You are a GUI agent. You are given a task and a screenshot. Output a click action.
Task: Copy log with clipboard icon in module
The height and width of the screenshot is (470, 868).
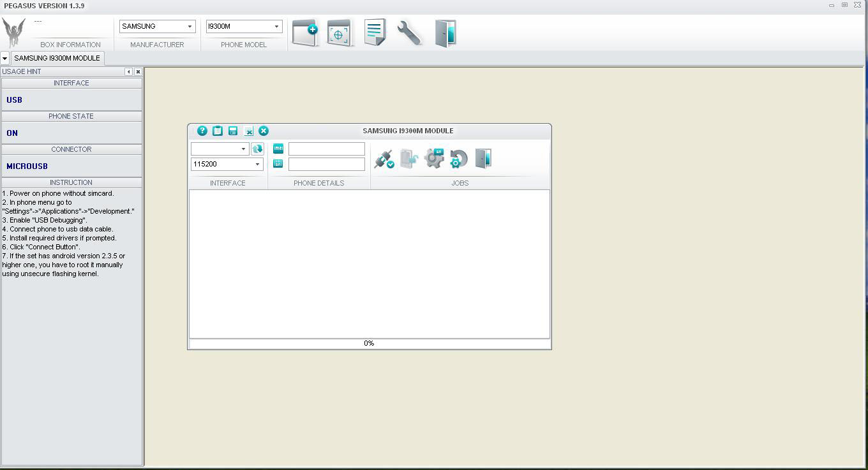pyautogui.click(x=218, y=131)
